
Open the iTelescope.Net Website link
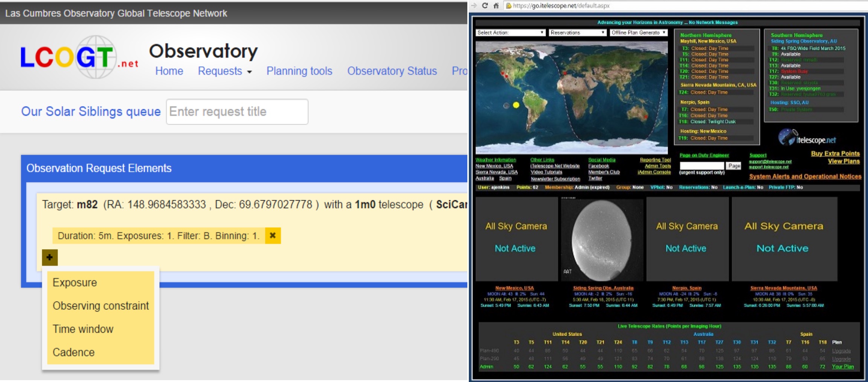(x=555, y=166)
